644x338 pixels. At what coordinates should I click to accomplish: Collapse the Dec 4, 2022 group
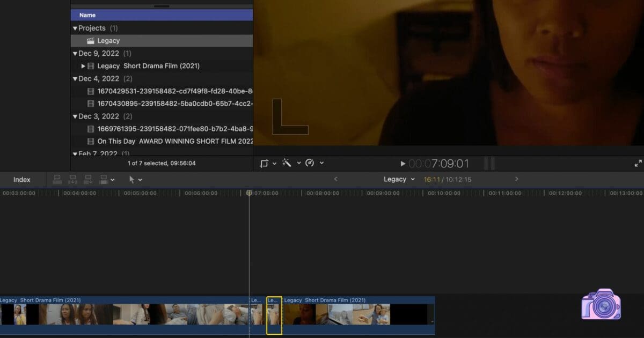point(75,78)
